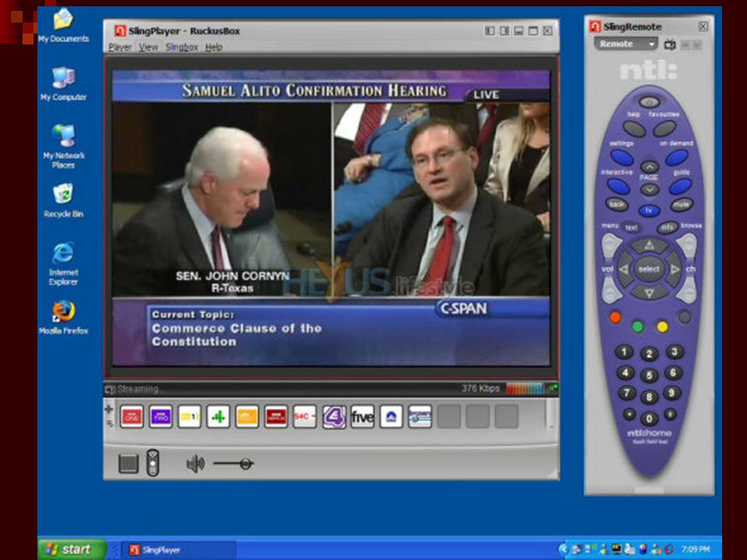Click the up arrow on the remote d-pad

(x=649, y=246)
